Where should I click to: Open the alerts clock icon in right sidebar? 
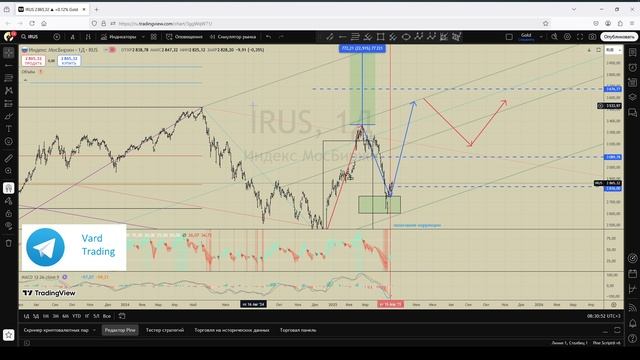pos(632,68)
